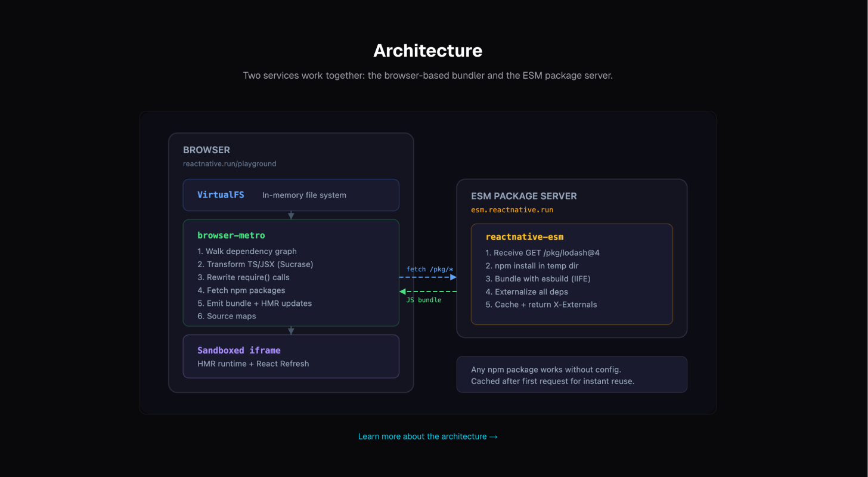Image resolution: width=868 pixels, height=477 pixels.
Task: Click the Sandboxed iframe block
Action: [290, 356]
